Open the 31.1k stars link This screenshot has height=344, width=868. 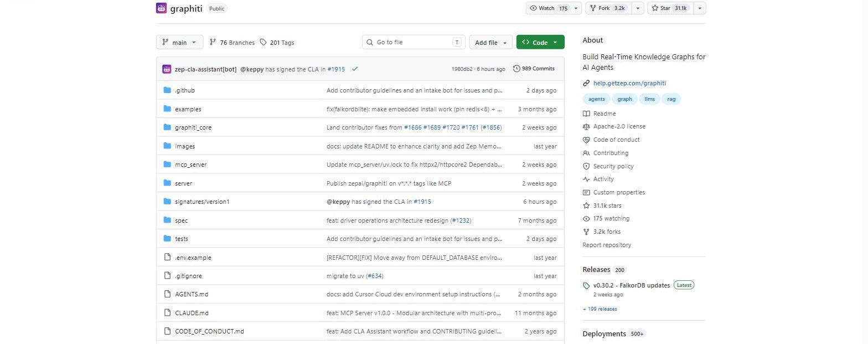point(607,206)
